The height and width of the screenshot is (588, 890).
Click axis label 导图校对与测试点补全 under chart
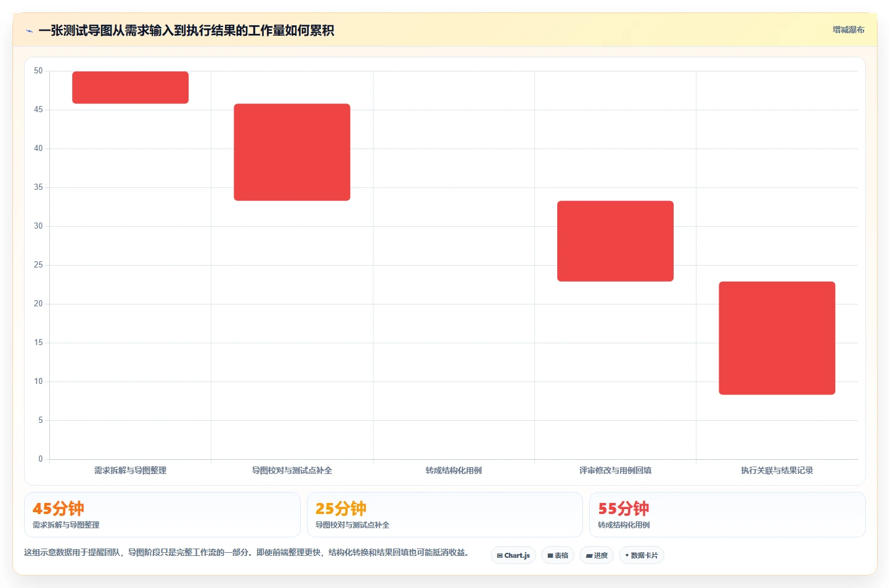click(x=292, y=470)
